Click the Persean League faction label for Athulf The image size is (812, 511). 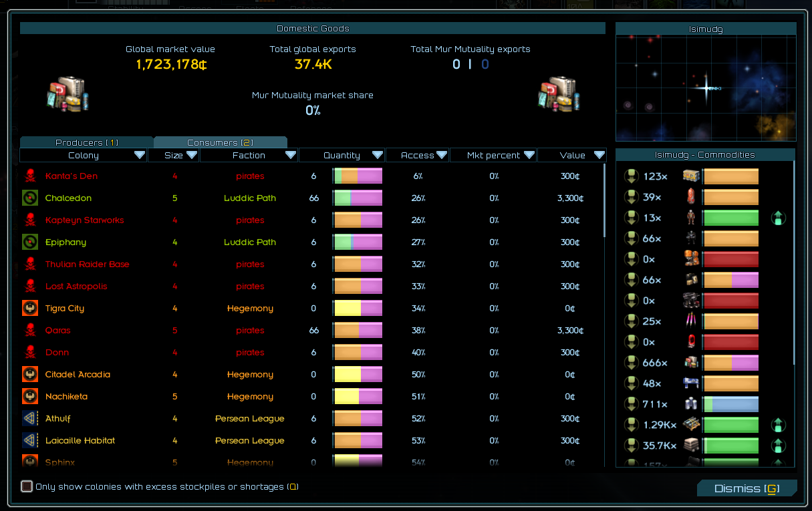[250, 419]
